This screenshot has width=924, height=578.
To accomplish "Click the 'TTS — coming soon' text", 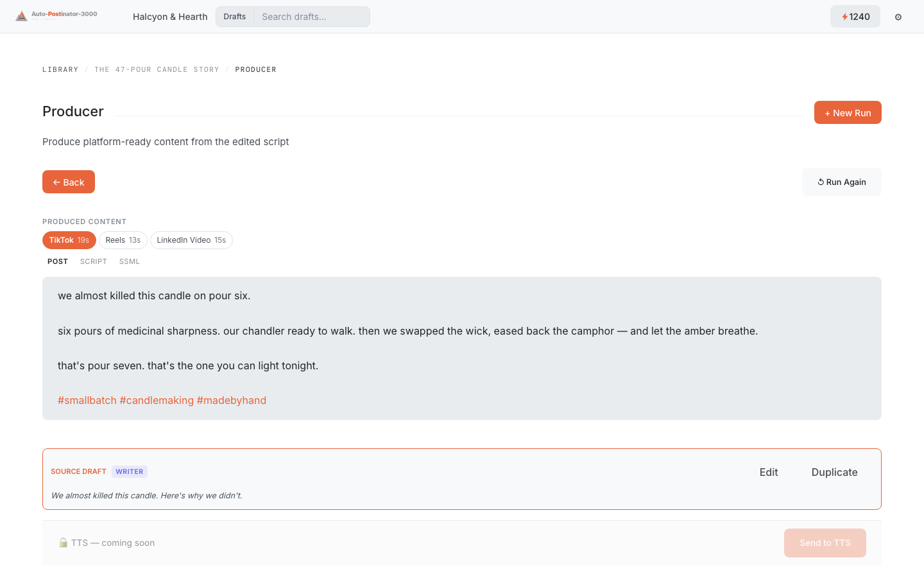I will 113,543.
